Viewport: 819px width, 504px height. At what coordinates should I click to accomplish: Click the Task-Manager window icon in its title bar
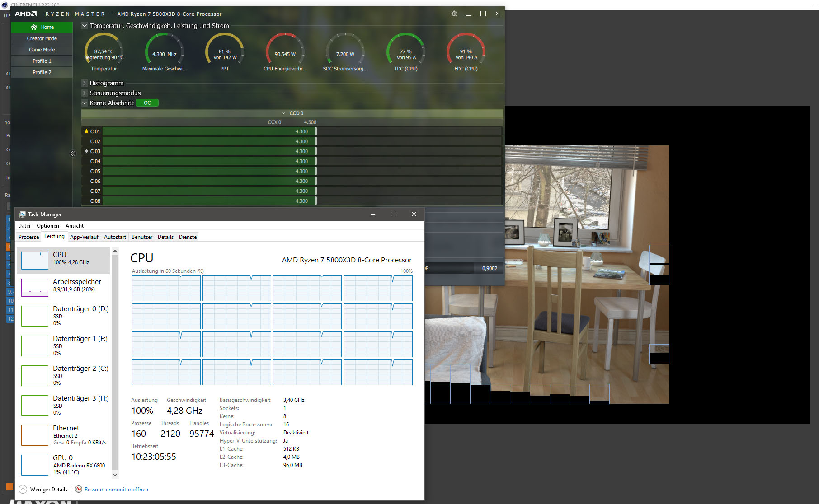point(22,215)
